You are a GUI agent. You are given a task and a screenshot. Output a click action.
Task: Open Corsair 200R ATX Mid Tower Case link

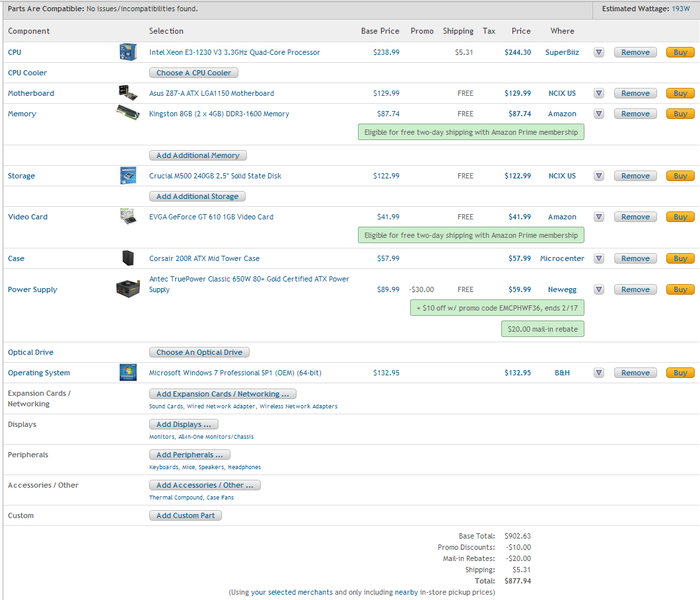(204, 258)
